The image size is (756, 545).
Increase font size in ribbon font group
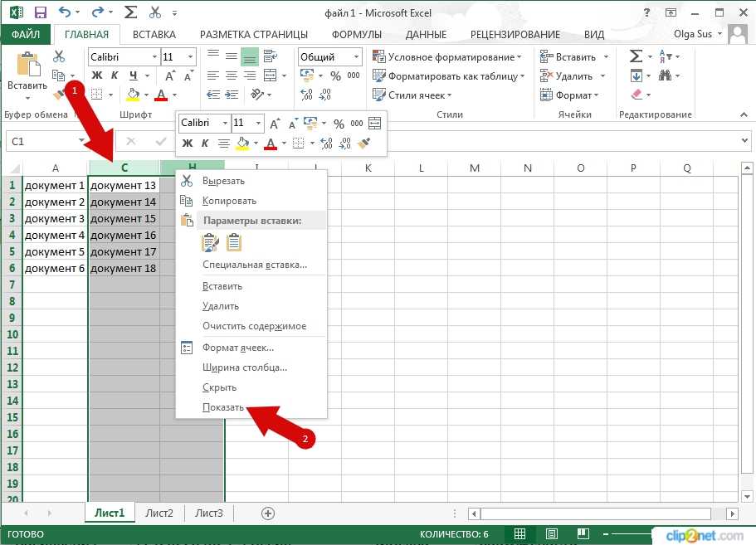click(x=170, y=75)
